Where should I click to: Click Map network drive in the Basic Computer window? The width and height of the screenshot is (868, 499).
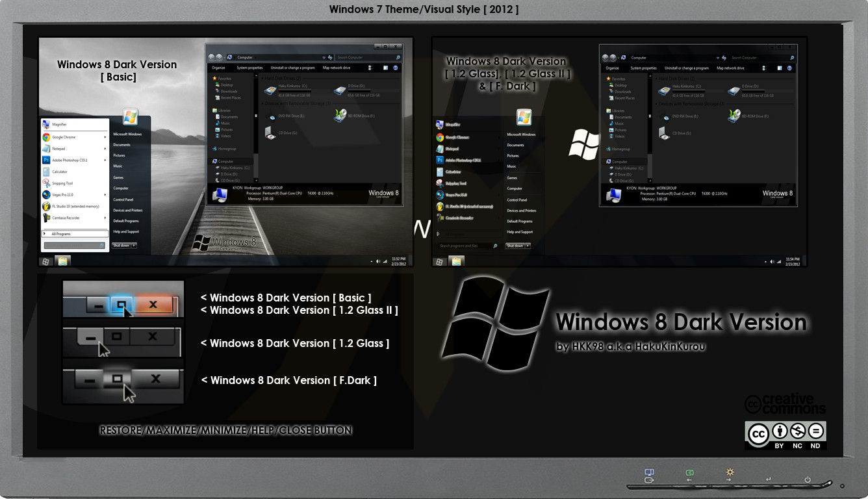336,68
